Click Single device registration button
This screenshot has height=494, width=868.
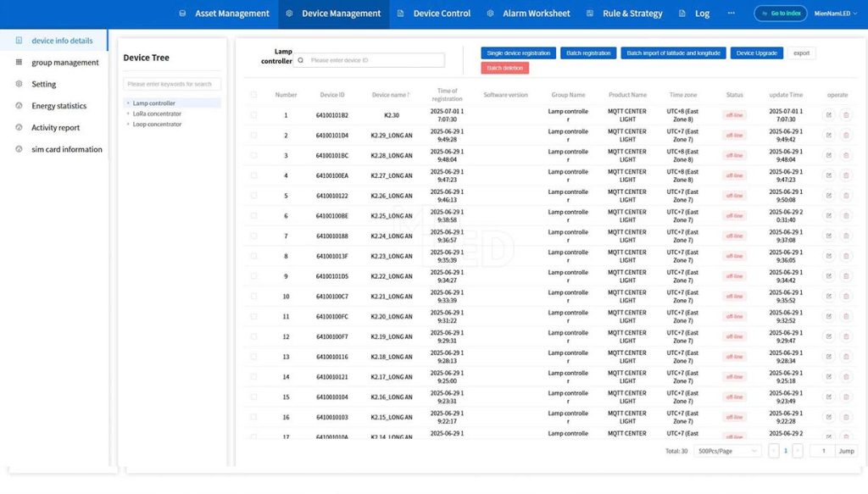coord(518,53)
